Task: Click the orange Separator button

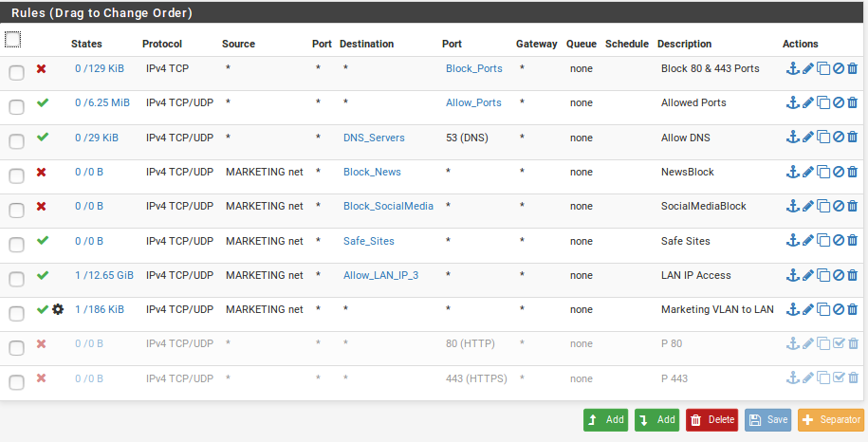Action: coord(832,420)
